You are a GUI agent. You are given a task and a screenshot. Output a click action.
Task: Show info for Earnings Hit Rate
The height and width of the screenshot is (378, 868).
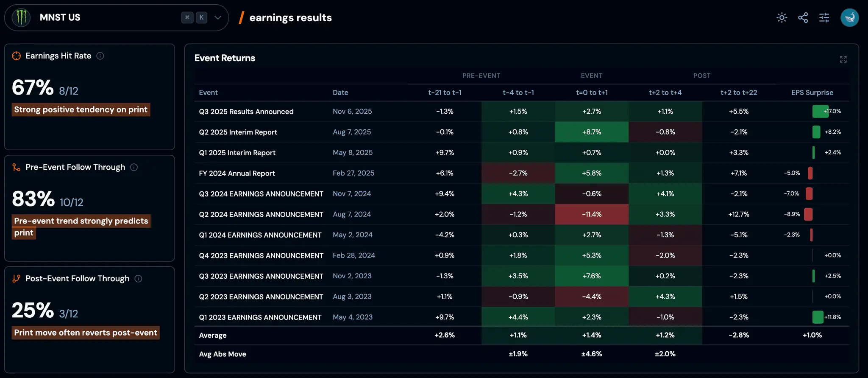pos(100,56)
